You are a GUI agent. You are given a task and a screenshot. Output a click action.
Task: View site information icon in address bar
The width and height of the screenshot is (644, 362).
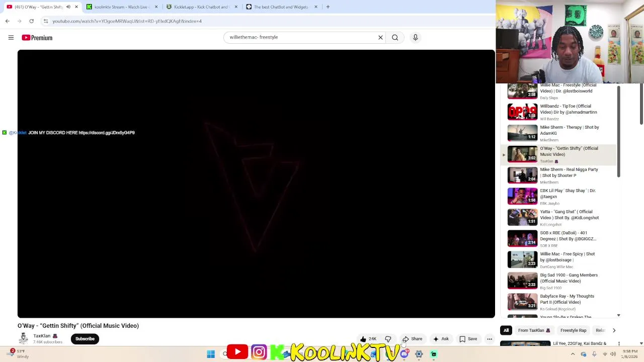click(x=46, y=21)
